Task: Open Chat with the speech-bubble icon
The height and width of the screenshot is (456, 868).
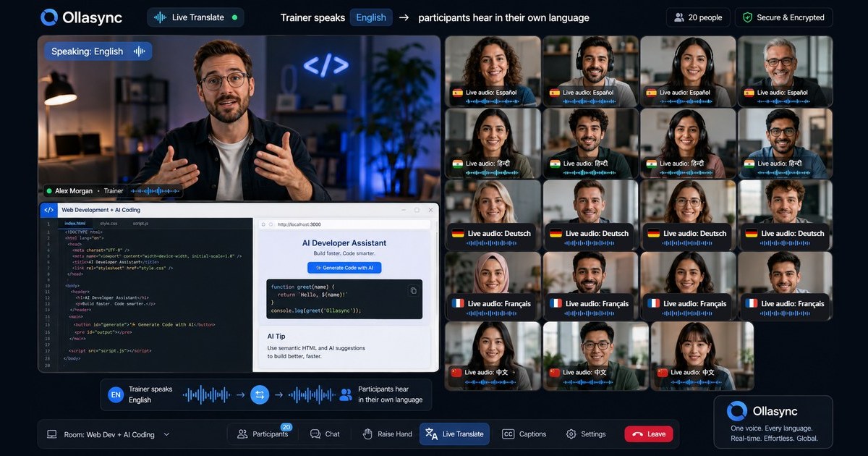Action: [x=315, y=434]
